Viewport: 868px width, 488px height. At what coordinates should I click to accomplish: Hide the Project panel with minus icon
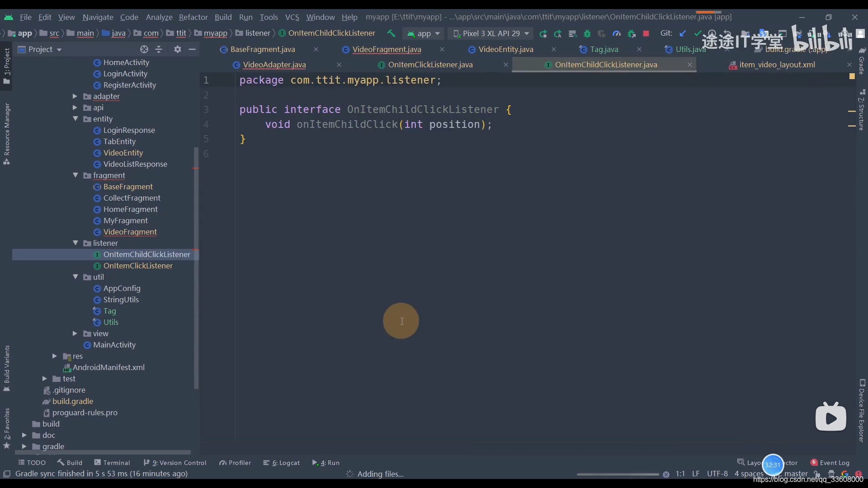pyautogui.click(x=192, y=49)
